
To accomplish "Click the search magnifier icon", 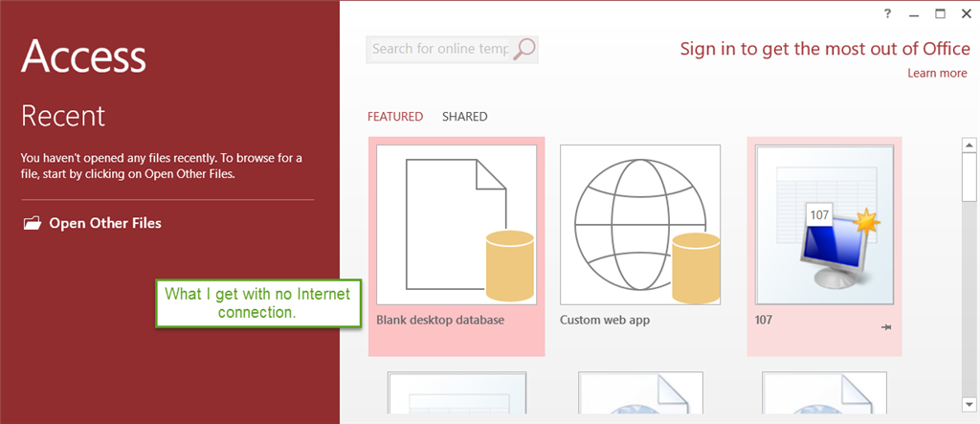I will click(523, 49).
